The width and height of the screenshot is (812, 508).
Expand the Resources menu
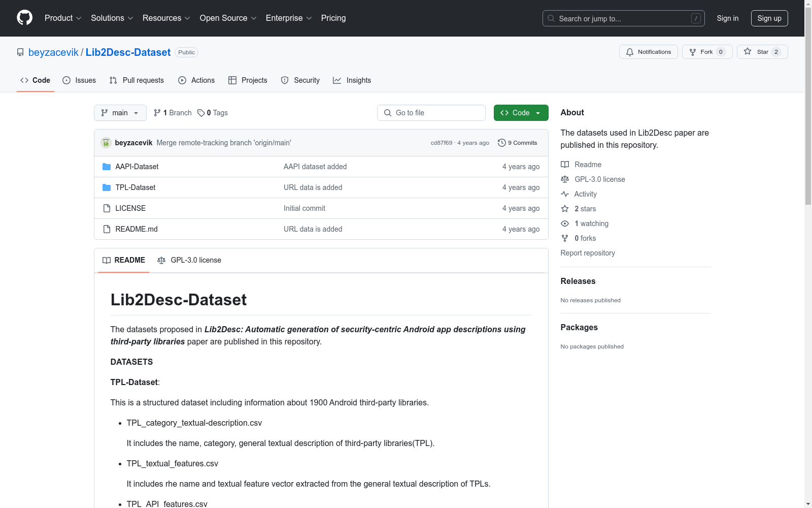(166, 18)
